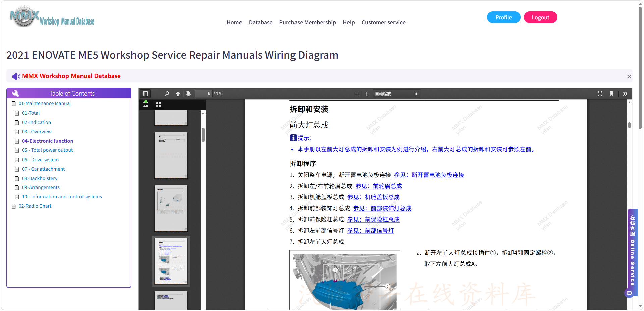The height and width of the screenshot is (311, 644).
Task: Click document icon beside 02-Indication
Action: [17, 123]
